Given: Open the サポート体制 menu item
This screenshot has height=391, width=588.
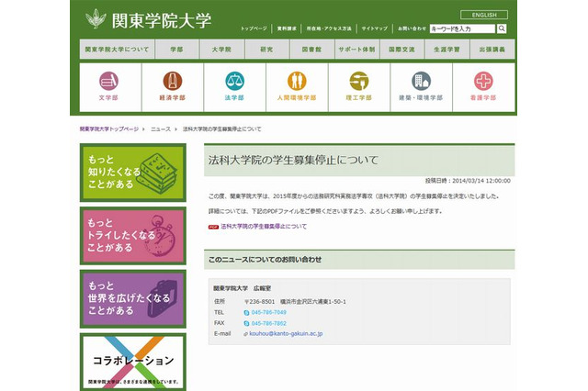Looking at the screenshot, I should point(356,49).
